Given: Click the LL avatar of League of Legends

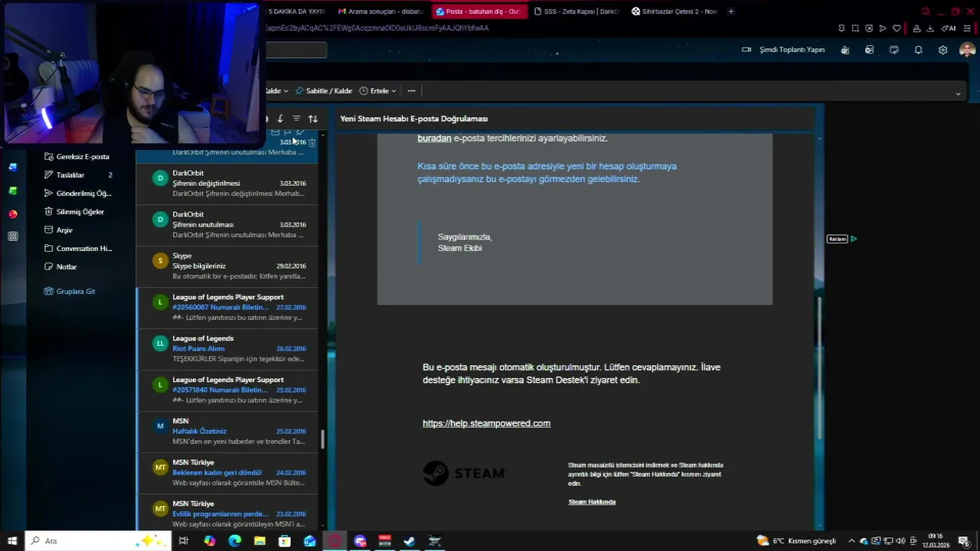Looking at the screenshot, I should 160,344.
